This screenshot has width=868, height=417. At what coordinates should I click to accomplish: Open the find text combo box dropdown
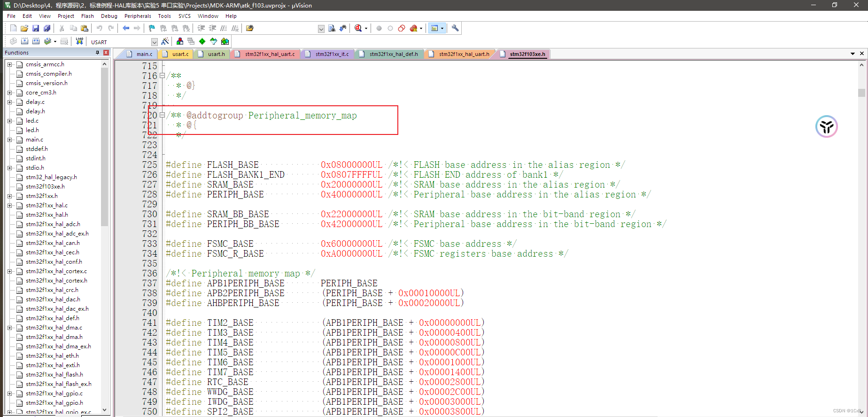pyautogui.click(x=321, y=29)
